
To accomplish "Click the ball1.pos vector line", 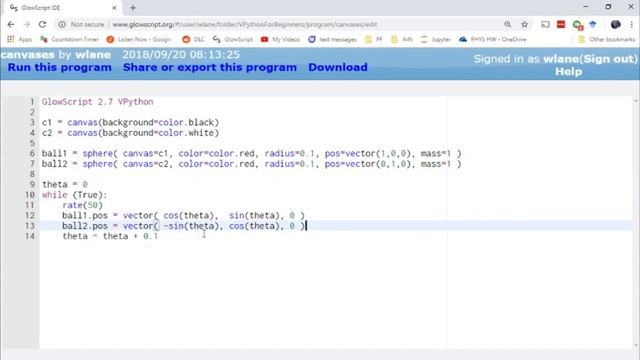I will 183,216.
